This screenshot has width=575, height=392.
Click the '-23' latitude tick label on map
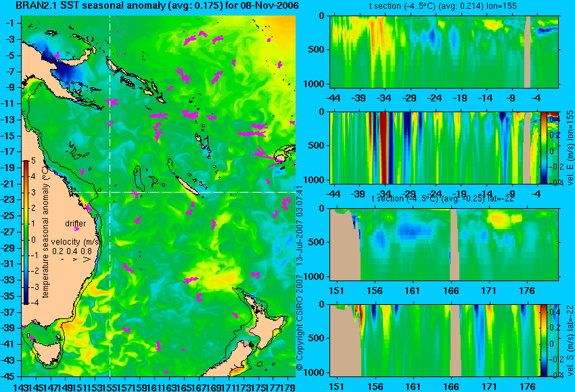(9, 199)
